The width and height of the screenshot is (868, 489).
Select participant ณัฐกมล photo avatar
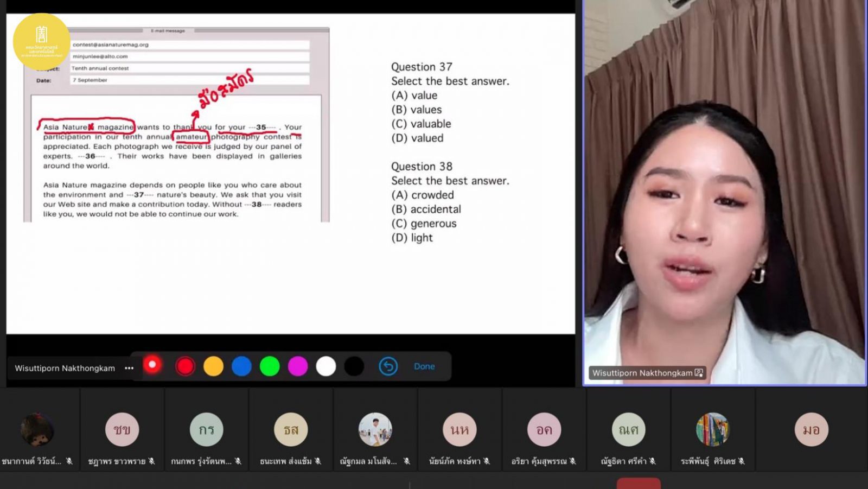click(x=375, y=429)
